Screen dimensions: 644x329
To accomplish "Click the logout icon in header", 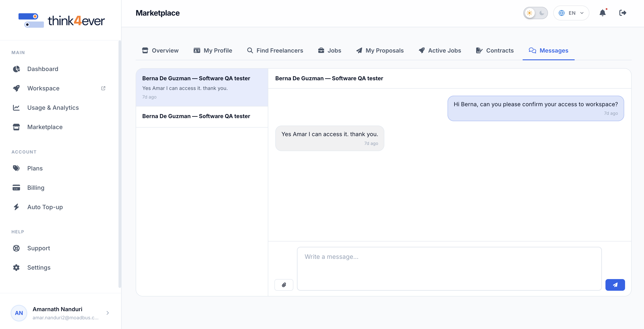I will (x=622, y=13).
